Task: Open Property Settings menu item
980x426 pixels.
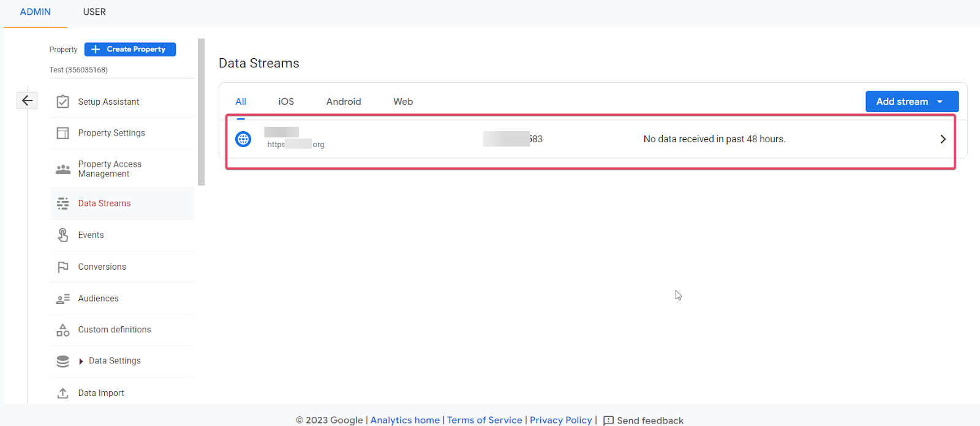Action: (123, 133)
